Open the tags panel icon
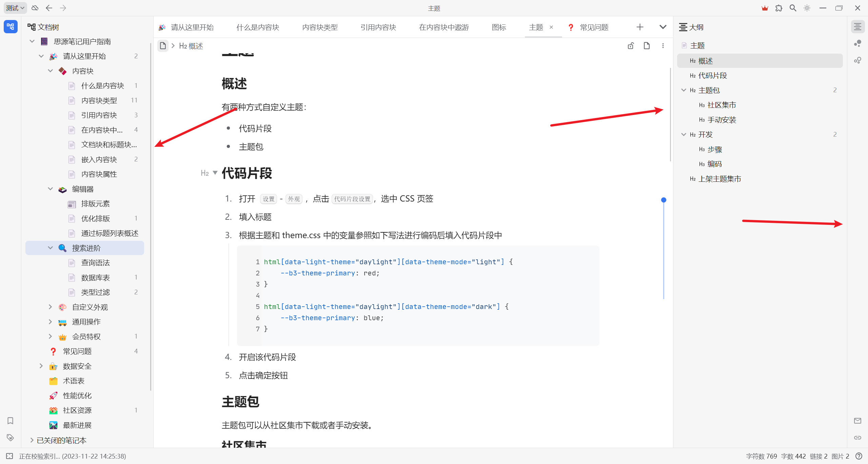This screenshot has height=464, width=868. [10, 438]
